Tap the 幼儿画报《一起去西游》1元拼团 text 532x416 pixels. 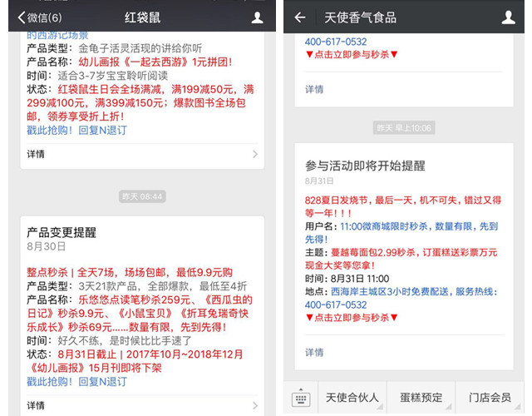tap(155, 62)
